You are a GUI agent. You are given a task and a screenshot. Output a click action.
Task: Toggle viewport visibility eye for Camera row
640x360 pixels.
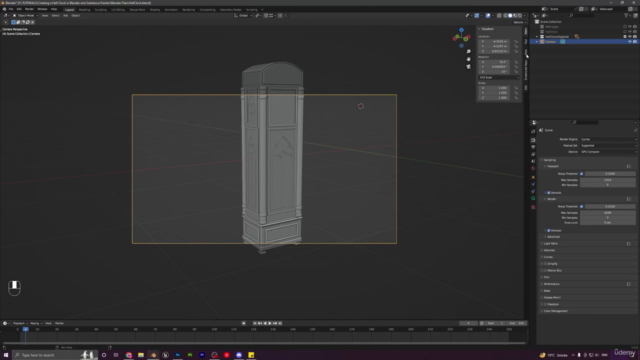[x=630, y=42]
